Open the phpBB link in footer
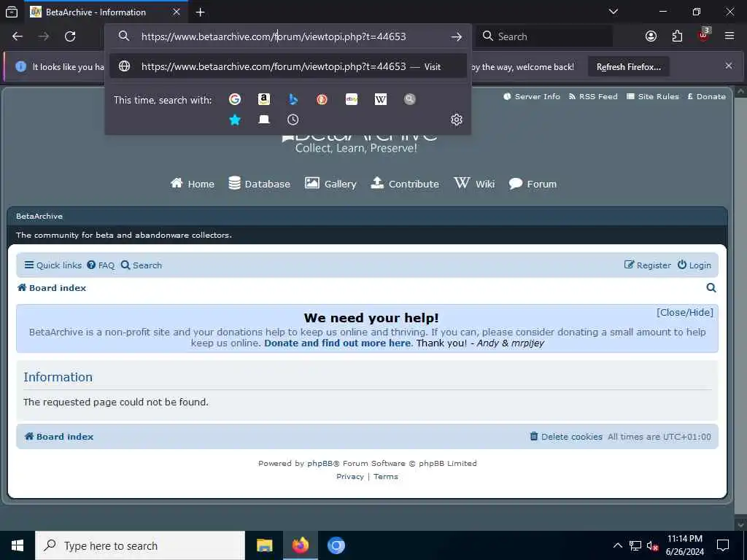The width and height of the screenshot is (747, 560). (x=320, y=463)
